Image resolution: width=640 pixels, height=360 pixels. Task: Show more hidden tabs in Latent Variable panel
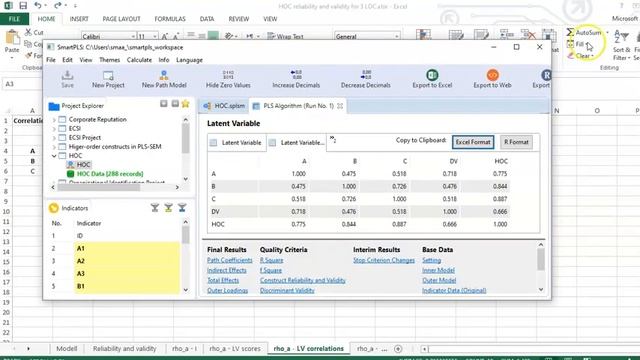tap(333, 139)
